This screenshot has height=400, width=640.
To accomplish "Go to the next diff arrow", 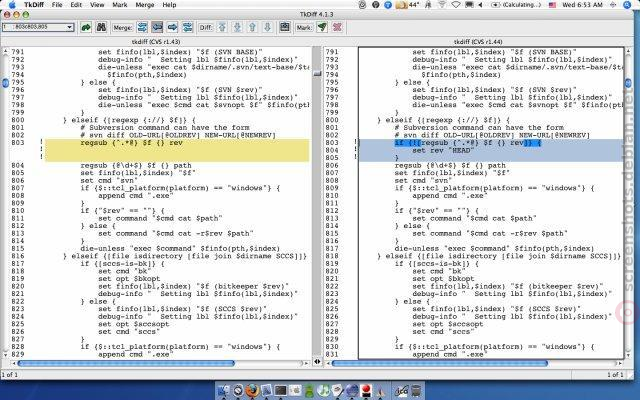I will tap(267, 27).
